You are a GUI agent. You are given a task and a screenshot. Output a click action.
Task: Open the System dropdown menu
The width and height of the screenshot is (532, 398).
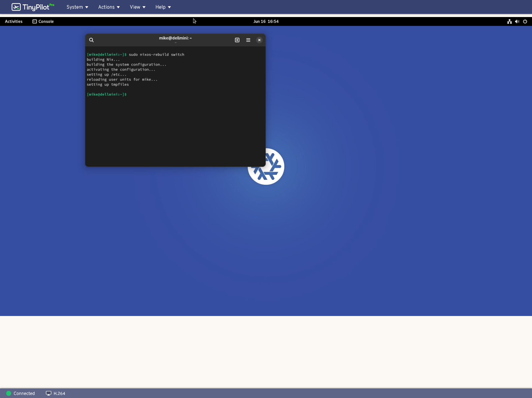point(77,7)
